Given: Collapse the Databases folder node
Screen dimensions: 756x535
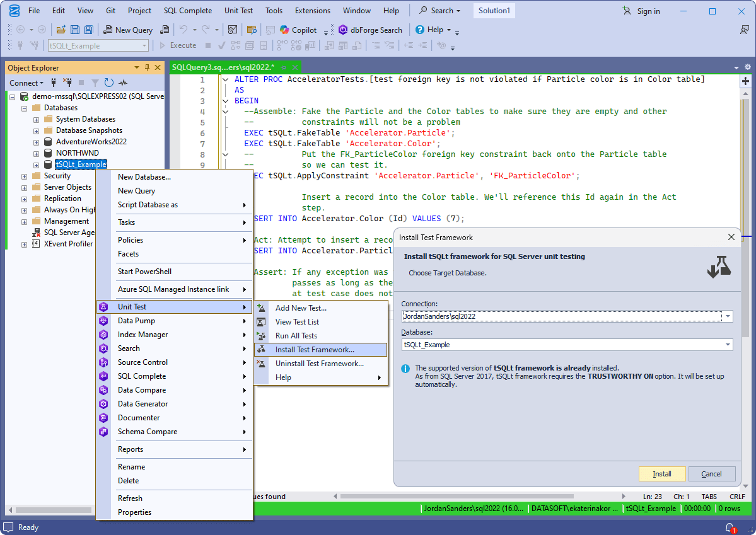Looking at the screenshot, I should pos(24,108).
